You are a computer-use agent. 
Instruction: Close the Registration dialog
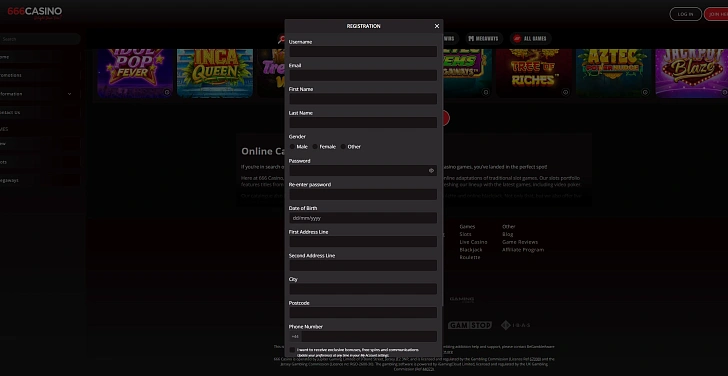436,26
